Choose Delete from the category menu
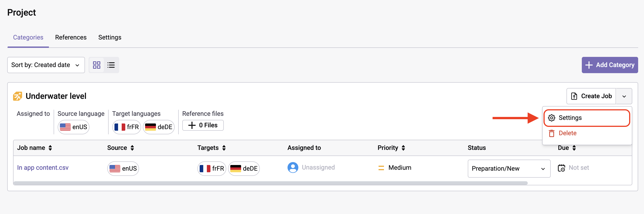 tap(568, 133)
